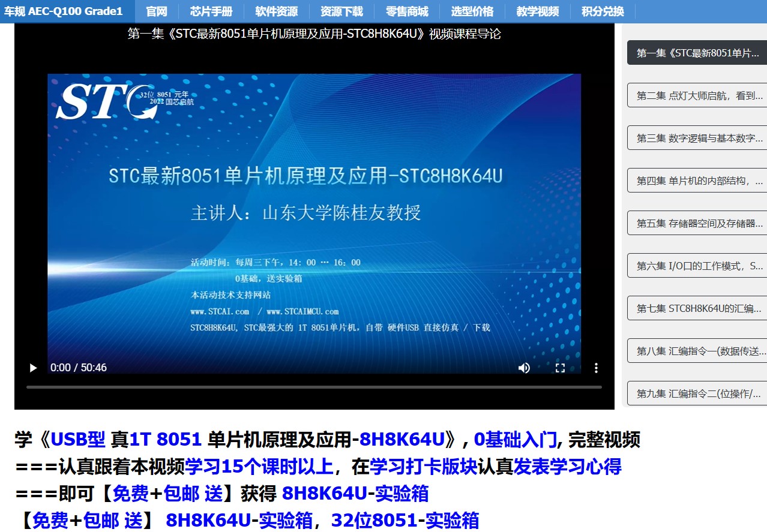The width and height of the screenshot is (767, 532).
Task: Open the 零售商城 menu item
Action: [407, 11]
